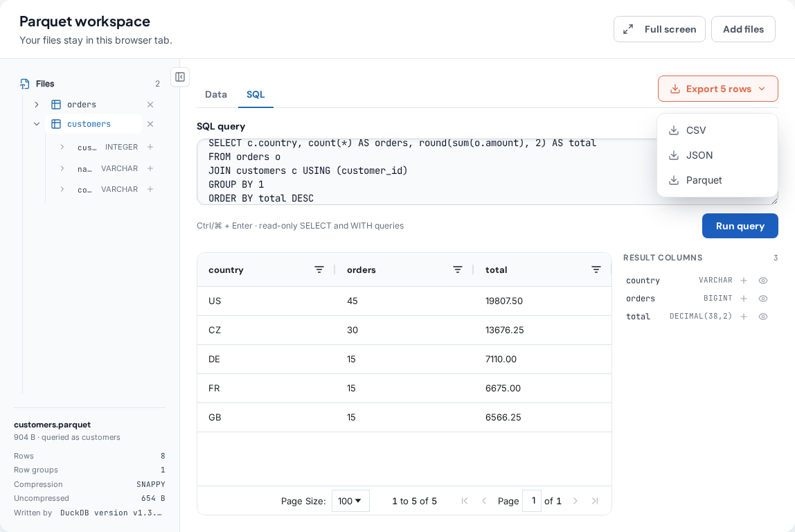Insert the na… VARCHAR column via plus
The width and height of the screenshot is (795, 532).
tap(150, 168)
